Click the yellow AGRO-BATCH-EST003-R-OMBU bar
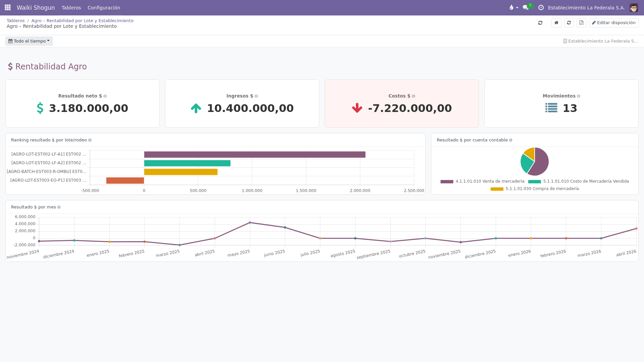The height and width of the screenshot is (362, 644). point(181,172)
